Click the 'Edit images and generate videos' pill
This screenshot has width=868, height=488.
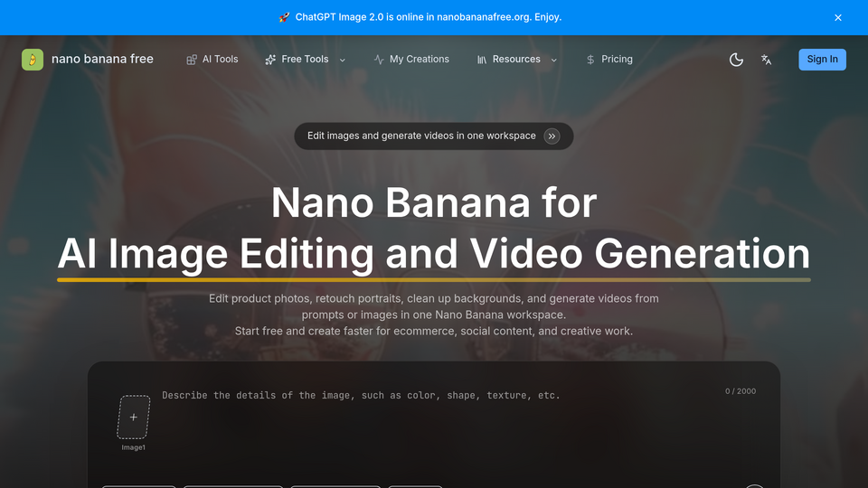click(x=434, y=136)
